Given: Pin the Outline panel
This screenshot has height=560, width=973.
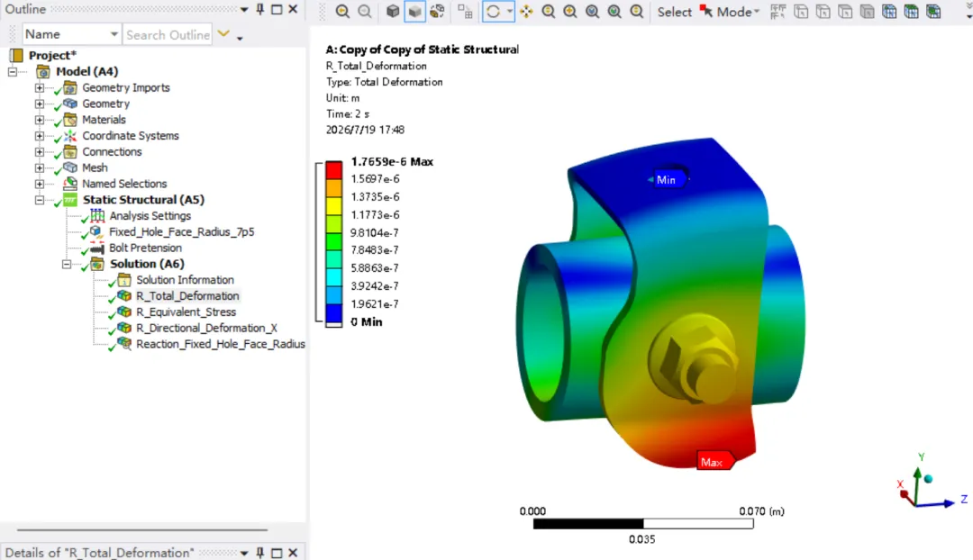Looking at the screenshot, I should pos(260,9).
